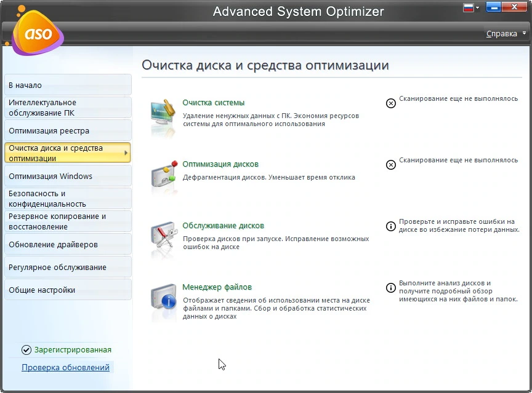The width and height of the screenshot is (532, 393).
Task: Minimize the Advanced System Optimizer window
Action: 494,7
